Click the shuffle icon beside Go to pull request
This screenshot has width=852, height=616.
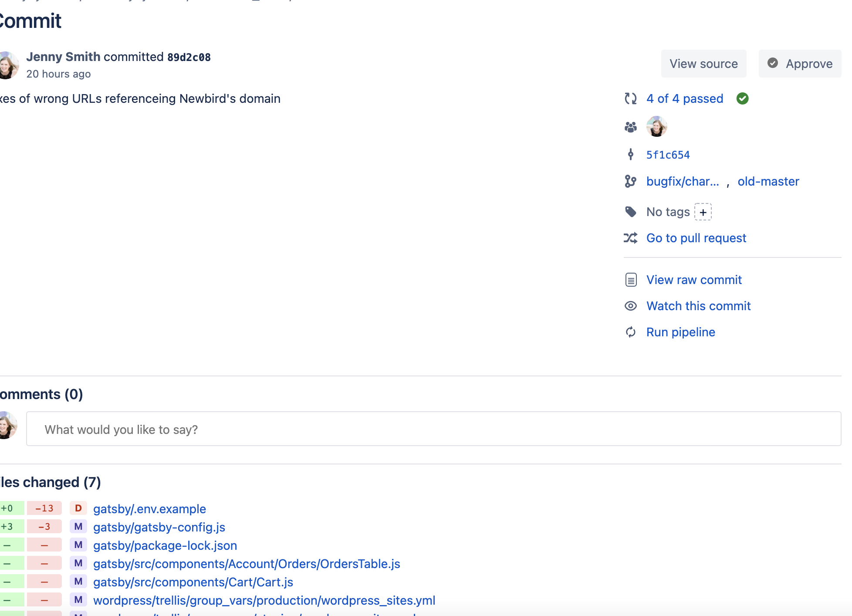tap(631, 238)
